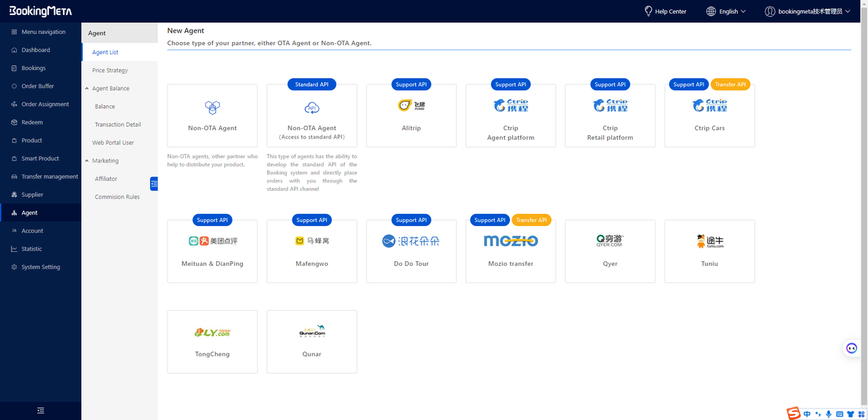868x420 pixels.
Task: Select the Meituan & DianPing logo
Action: click(x=212, y=241)
